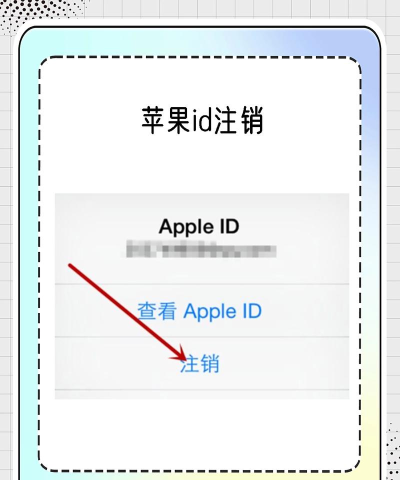Click the blurred Apple ID email address
Screen dimensions: 400x480
(201, 251)
